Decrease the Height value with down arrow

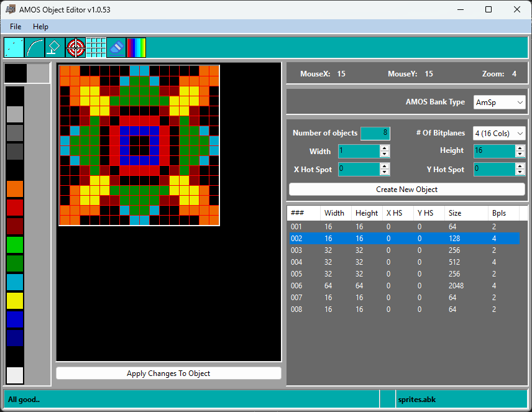tap(520, 154)
